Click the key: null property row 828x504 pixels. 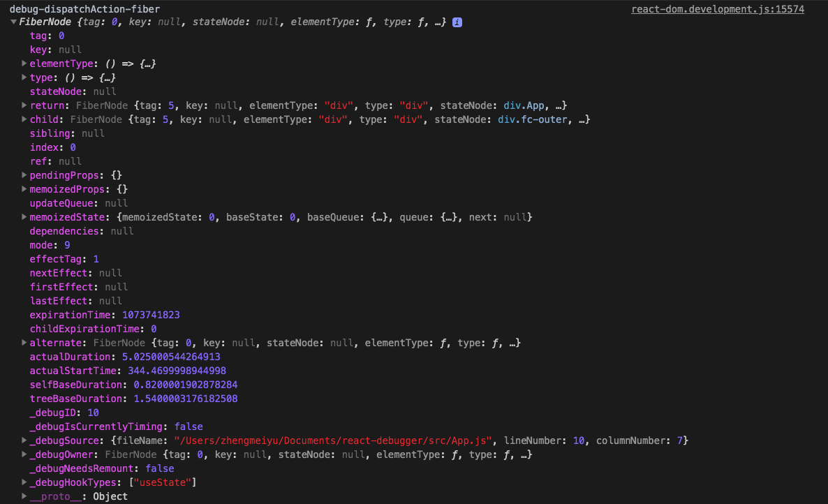[55, 50]
